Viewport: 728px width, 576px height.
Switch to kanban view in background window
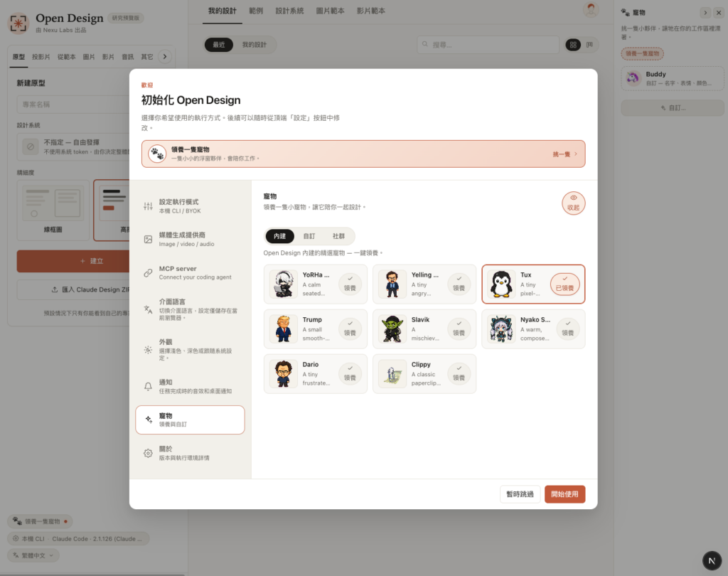pyautogui.click(x=589, y=45)
